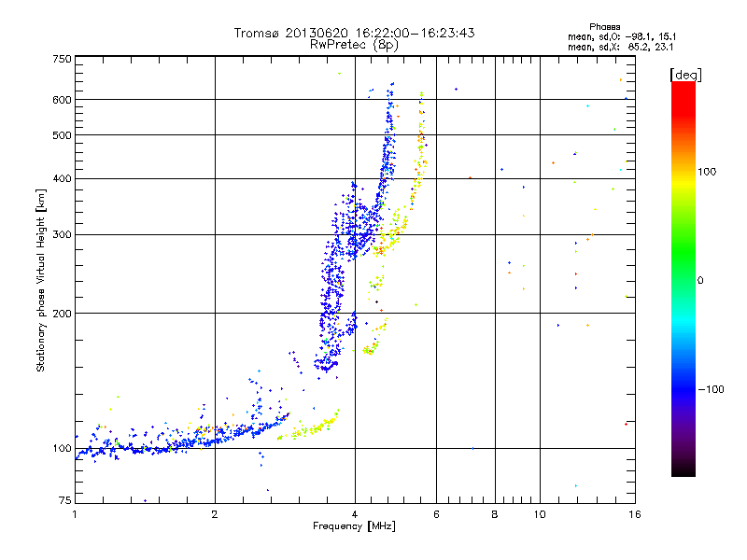Click the y-axis label 'Stationary phase Virtual Height [km]'
This screenshot has height=560, width=747.
[x=40, y=280]
